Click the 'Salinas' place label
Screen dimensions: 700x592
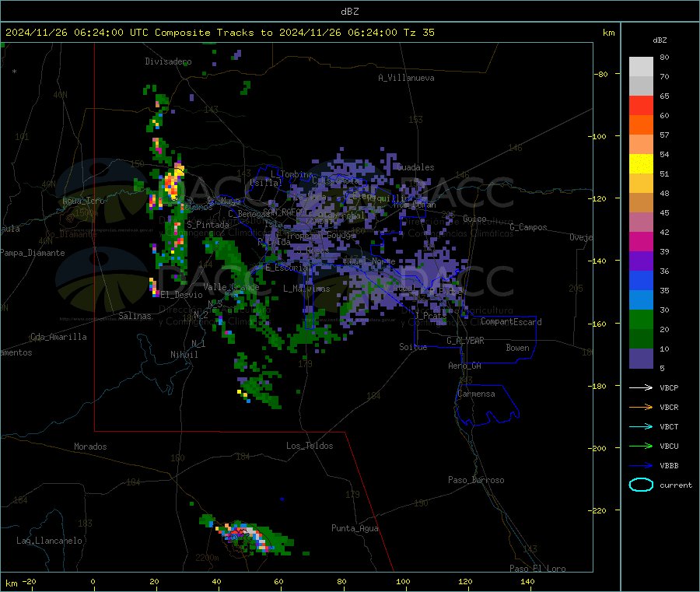[x=135, y=316]
